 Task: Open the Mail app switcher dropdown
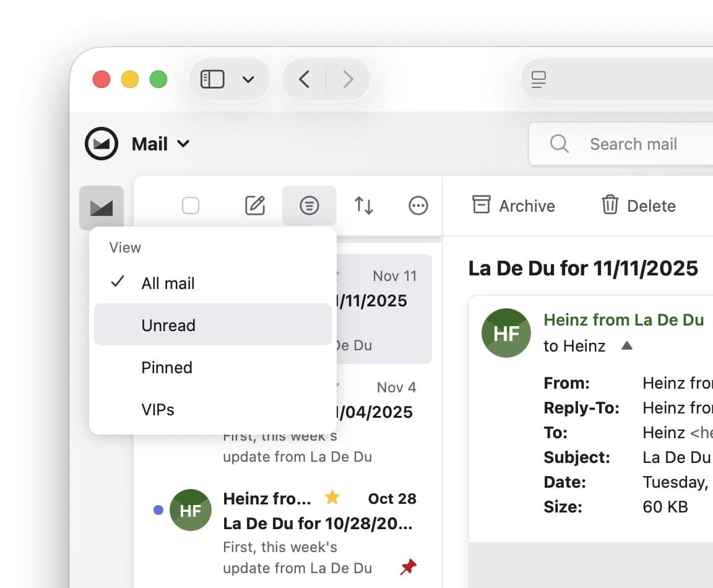click(160, 144)
